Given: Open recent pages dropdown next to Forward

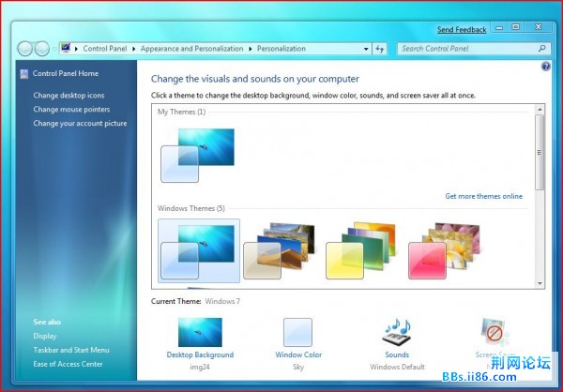Looking at the screenshot, I should 53,49.
